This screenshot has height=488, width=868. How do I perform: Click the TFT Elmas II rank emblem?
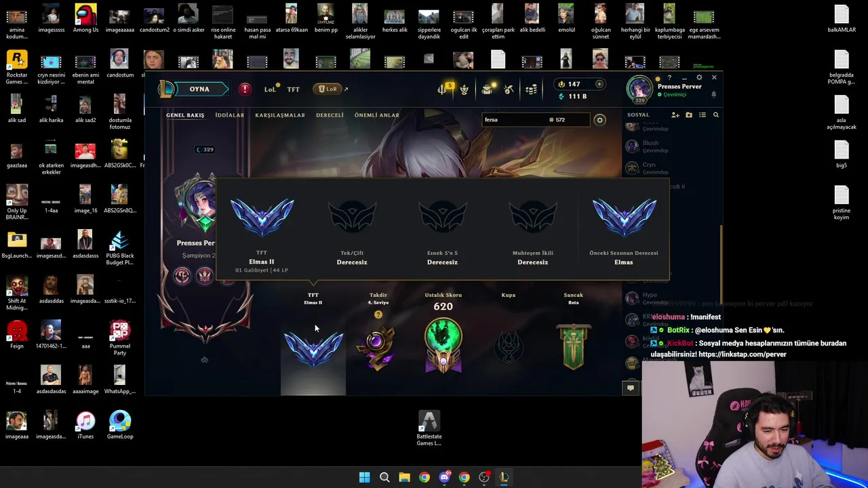coord(313,348)
